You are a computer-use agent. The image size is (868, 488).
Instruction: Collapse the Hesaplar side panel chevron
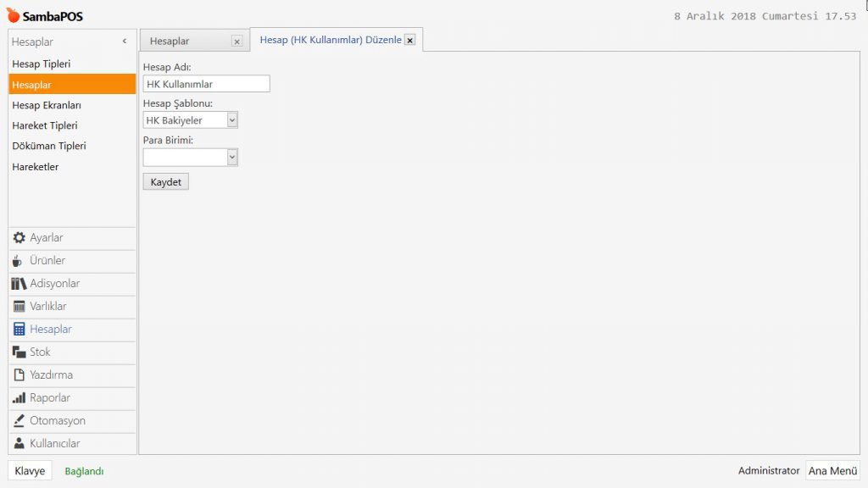click(125, 42)
